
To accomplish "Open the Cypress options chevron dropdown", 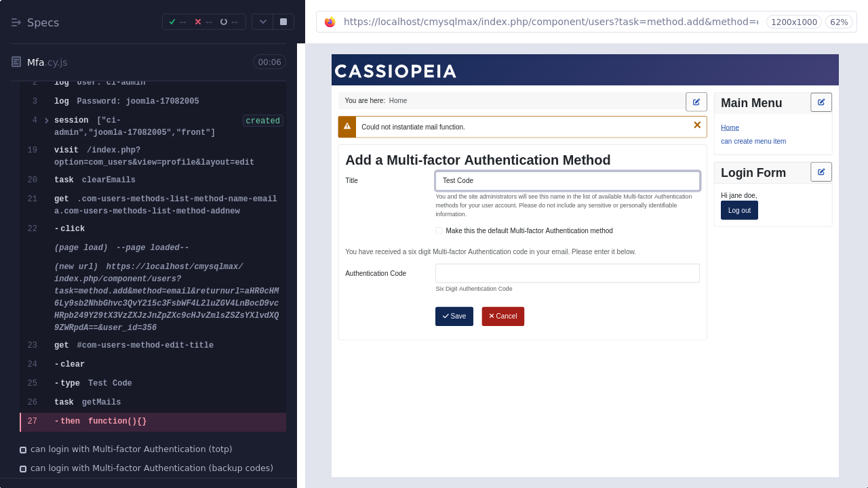I will (x=262, y=22).
